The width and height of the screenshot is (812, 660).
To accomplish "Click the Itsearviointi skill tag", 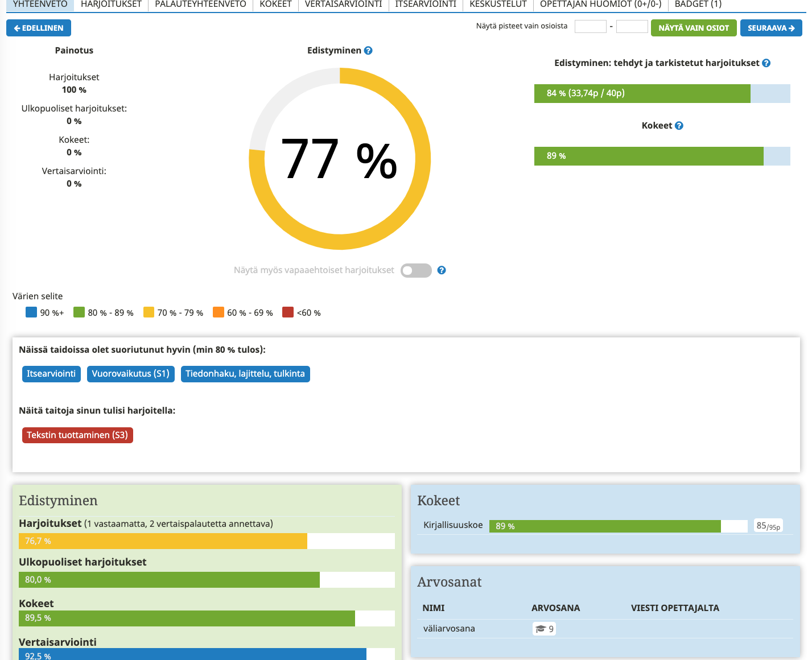I will coord(51,374).
